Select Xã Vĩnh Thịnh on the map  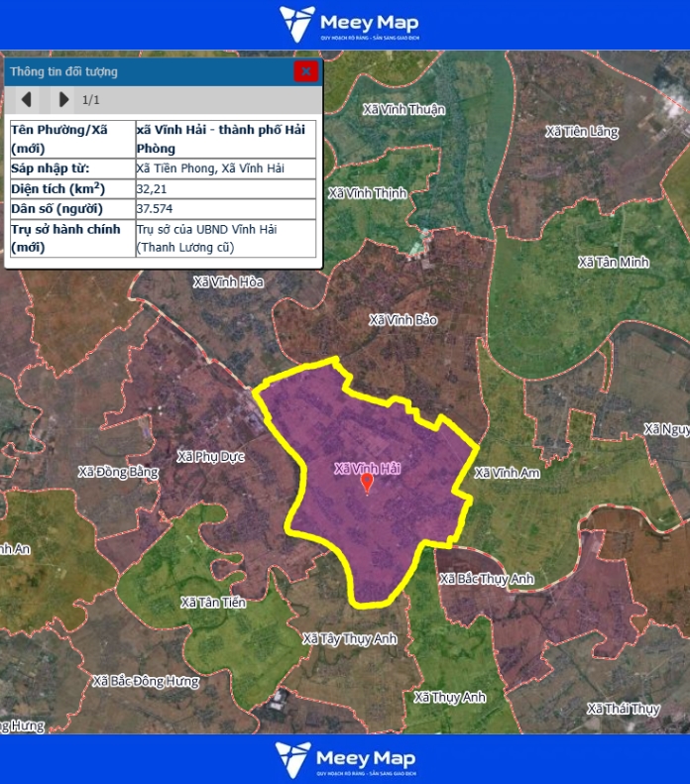367,193
